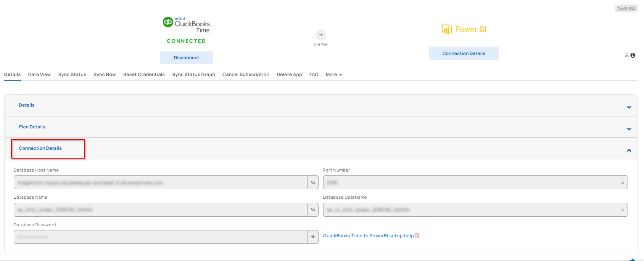Open the Sync Status Graph tab

pyautogui.click(x=193, y=75)
